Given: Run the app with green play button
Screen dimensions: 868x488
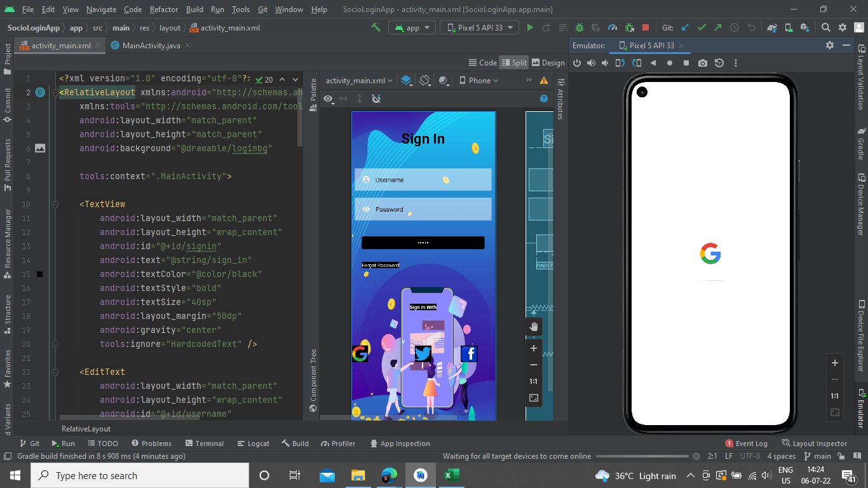Looking at the screenshot, I should tap(530, 28).
